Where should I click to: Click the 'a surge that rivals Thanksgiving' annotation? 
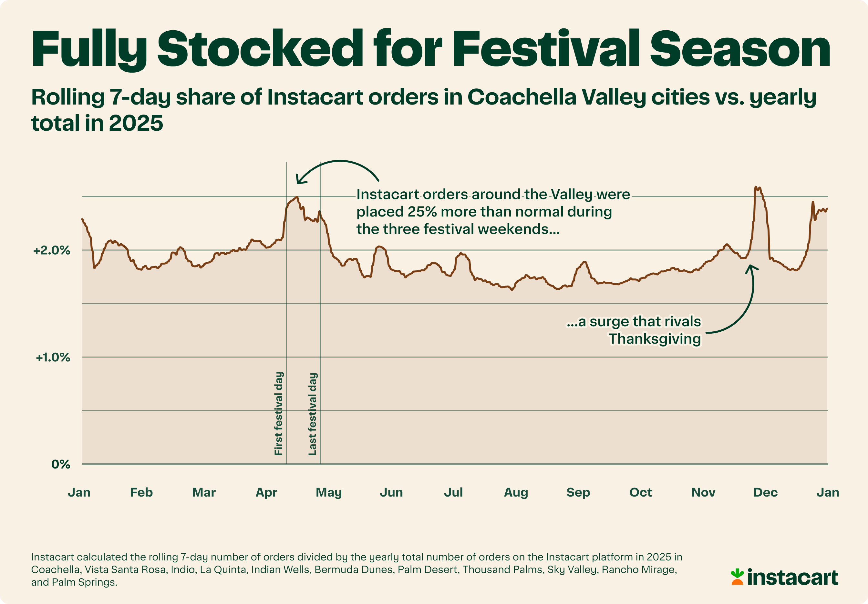click(634, 330)
